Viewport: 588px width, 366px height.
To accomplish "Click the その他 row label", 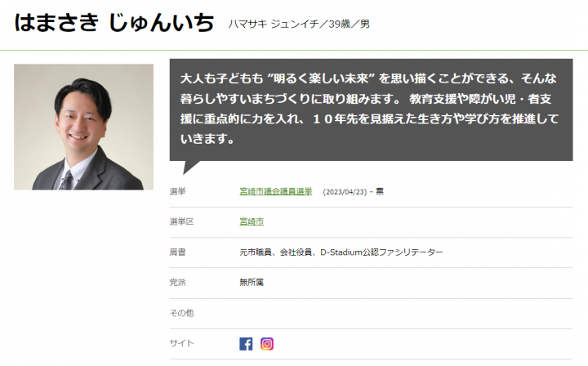I will (181, 313).
